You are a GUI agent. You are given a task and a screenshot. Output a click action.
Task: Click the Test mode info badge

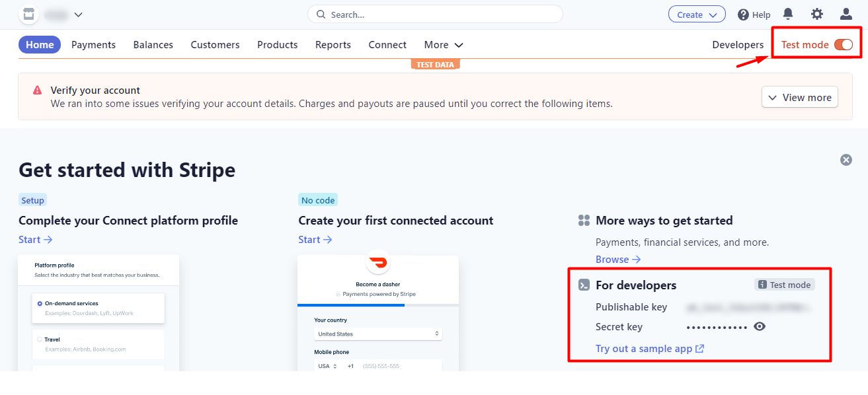tap(785, 285)
